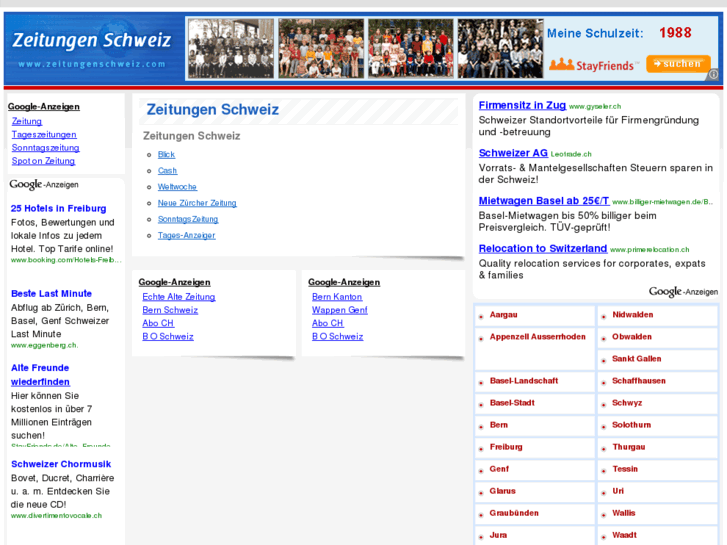Select the Basel-Stadt canton
The image size is (727, 545).
click(x=512, y=403)
